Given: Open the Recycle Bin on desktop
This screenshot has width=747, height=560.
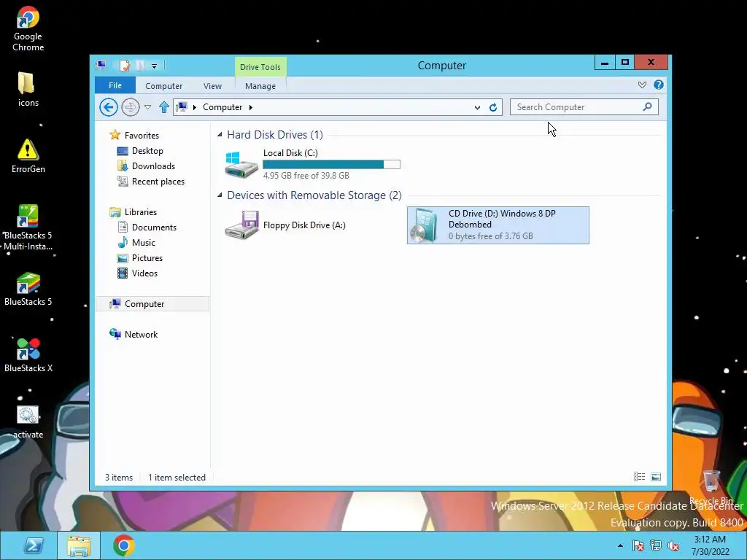Looking at the screenshot, I should (711, 486).
